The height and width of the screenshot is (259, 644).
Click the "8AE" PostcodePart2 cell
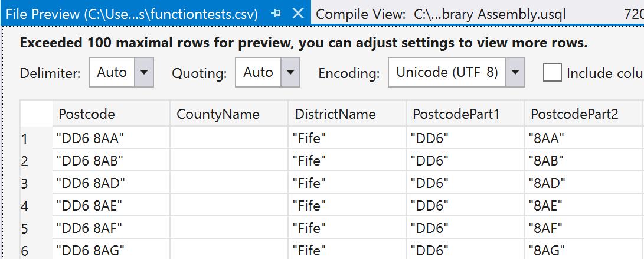[x=547, y=206]
